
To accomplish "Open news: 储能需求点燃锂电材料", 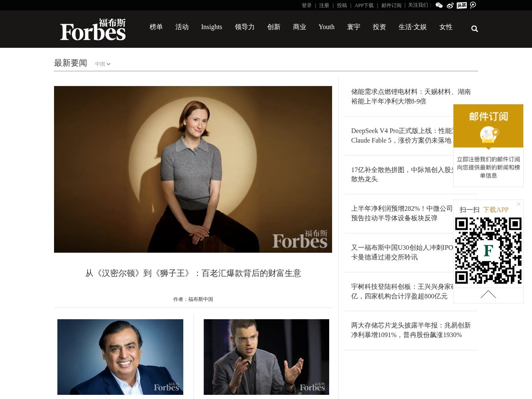I will 411,96.
